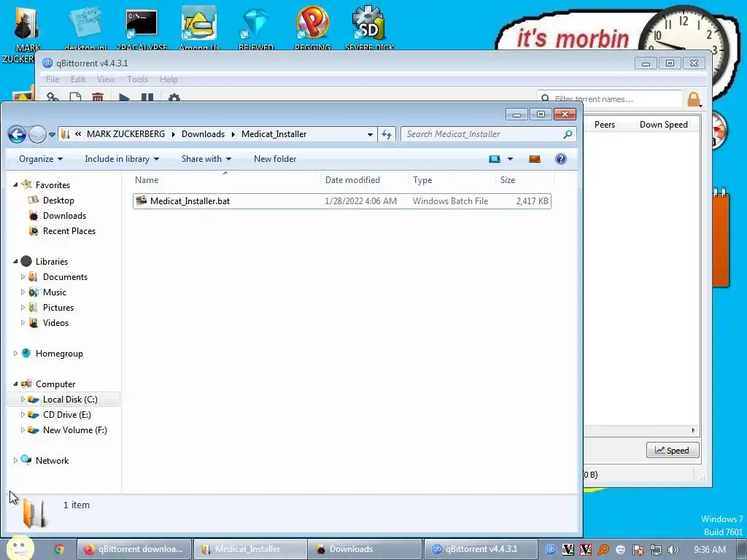Open qBittorrent Options gear icon
The width and height of the screenshot is (747, 560).
pos(174,98)
